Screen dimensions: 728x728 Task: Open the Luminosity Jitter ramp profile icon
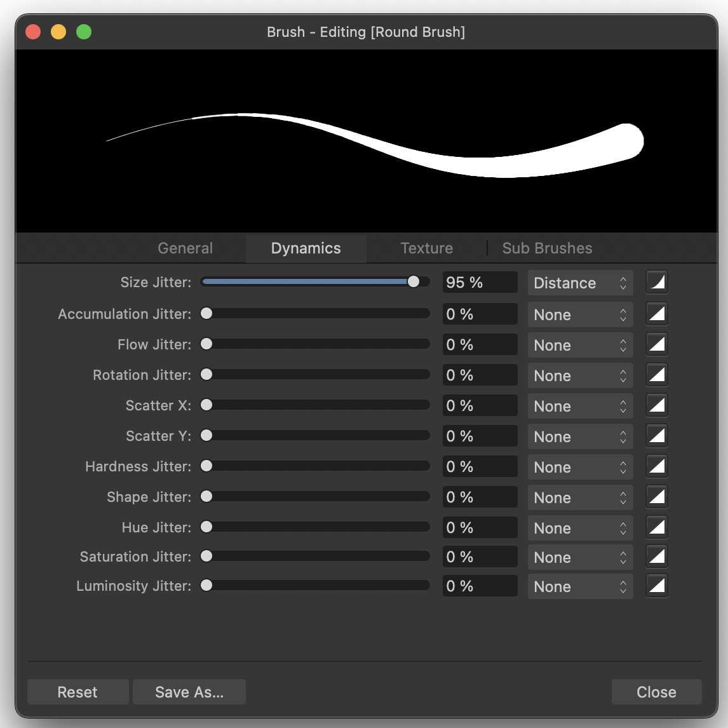click(x=656, y=586)
